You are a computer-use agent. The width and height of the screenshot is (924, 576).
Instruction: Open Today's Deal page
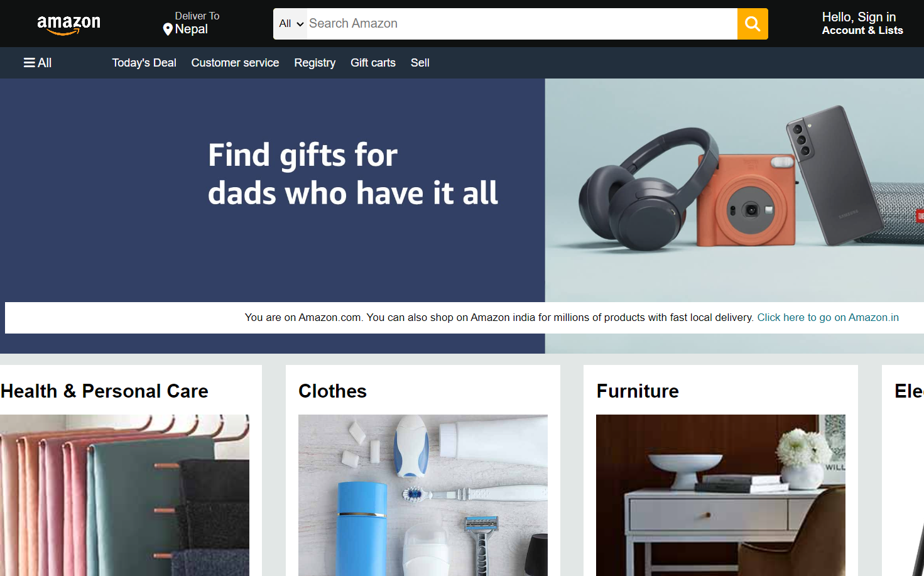click(144, 63)
